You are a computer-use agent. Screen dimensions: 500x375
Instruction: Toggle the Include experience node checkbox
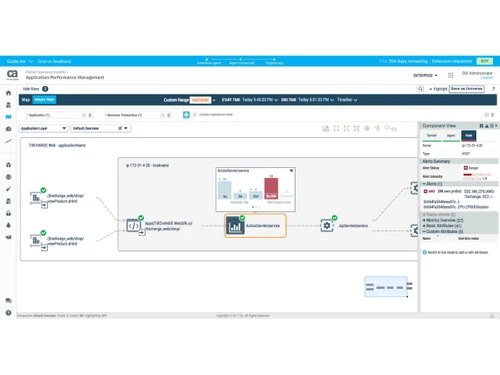pyautogui.click(x=195, y=115)
